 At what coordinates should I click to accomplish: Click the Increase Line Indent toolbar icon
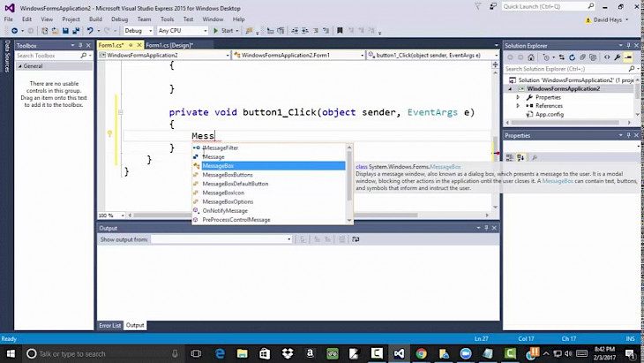click(x=305, y=31)
